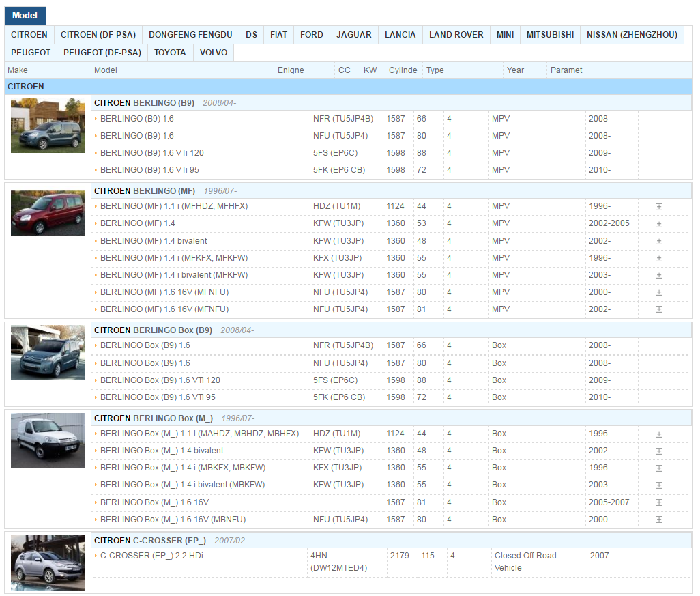Screen dimensions: 700x596
Task: Select the TOYOTA make tab
Action: click(x=170, y=53)
